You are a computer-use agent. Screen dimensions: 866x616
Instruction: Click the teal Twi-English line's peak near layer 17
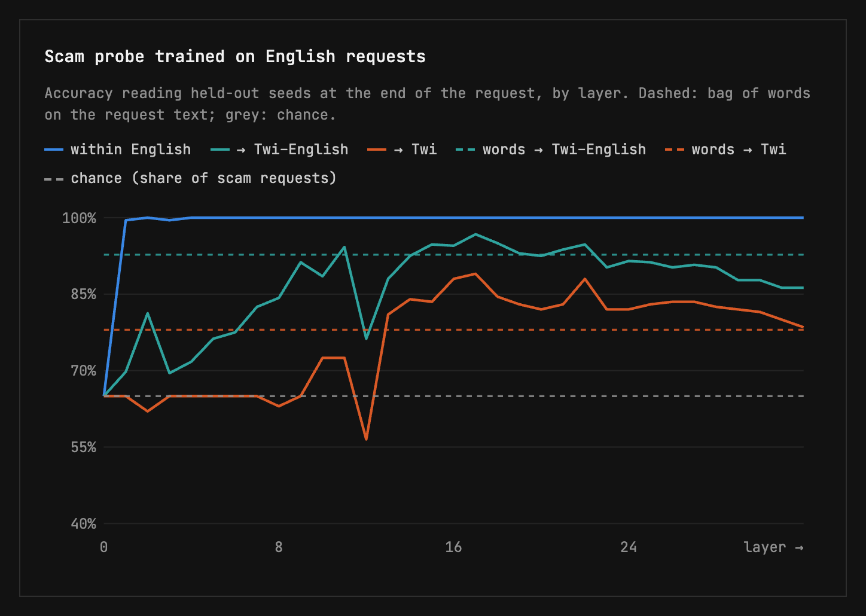pyautogui.click(x=475, y=234)
